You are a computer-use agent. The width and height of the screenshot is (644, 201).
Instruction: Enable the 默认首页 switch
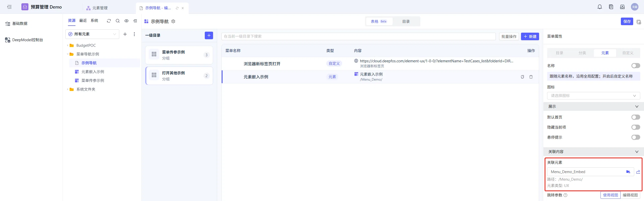pyautogui.click(x=636, y=117)
